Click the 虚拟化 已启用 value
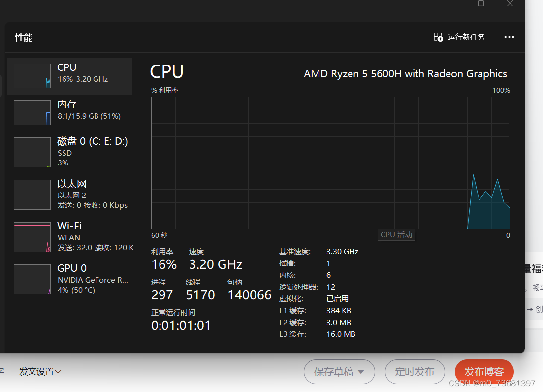 (337, 298)
